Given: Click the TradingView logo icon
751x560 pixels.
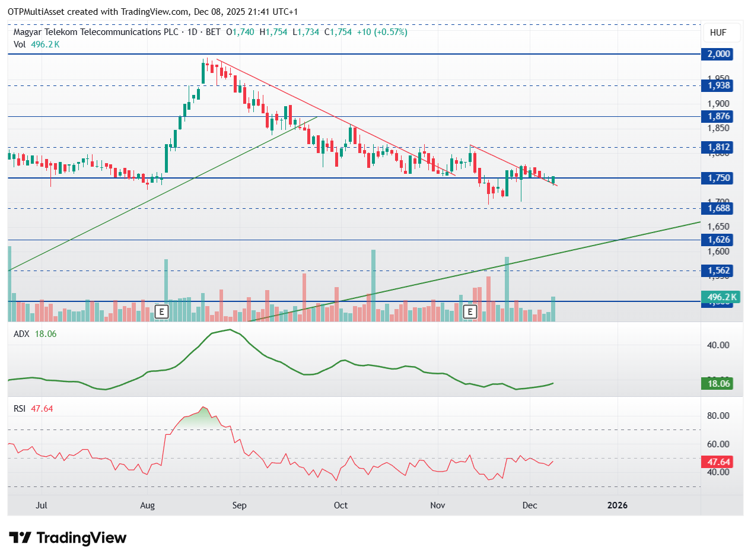Looking at the screenshot, I should tap(20, 538).
